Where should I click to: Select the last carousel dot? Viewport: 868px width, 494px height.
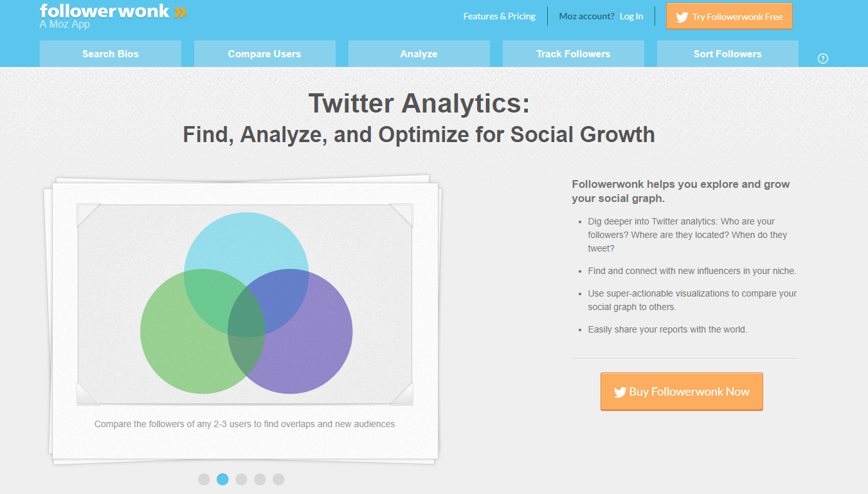click(x=278, y=479)
